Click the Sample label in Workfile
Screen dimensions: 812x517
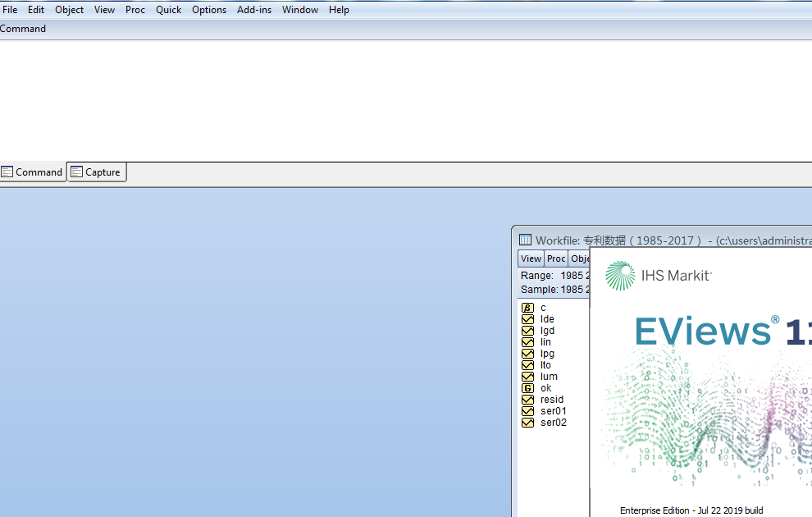point(539,290)
